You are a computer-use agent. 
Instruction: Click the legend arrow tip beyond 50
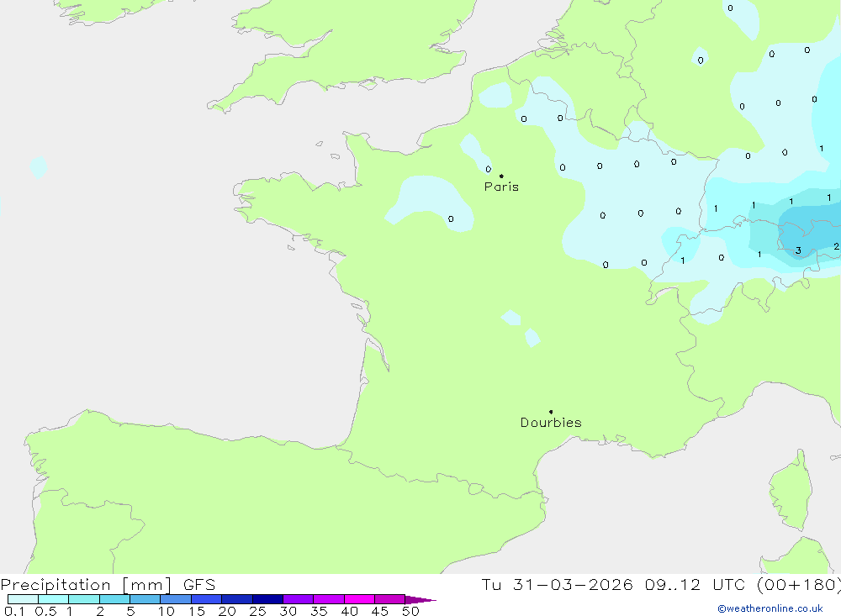point(420,599)
